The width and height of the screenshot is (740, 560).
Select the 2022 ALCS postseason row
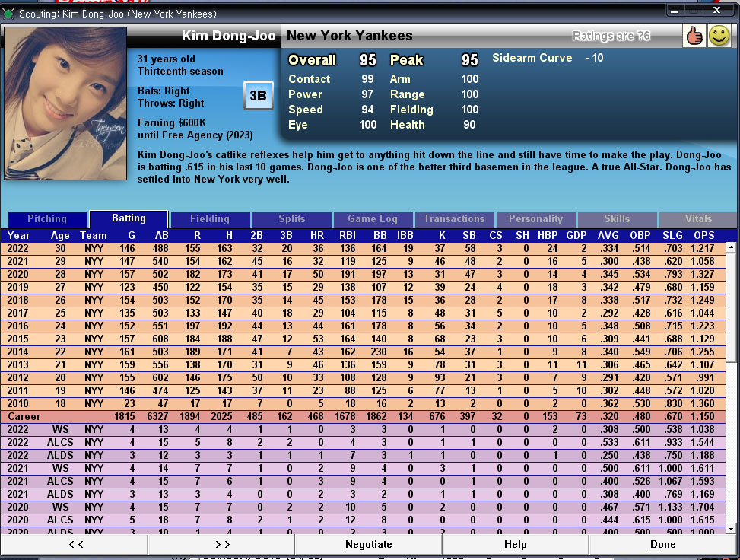point(363,442)
